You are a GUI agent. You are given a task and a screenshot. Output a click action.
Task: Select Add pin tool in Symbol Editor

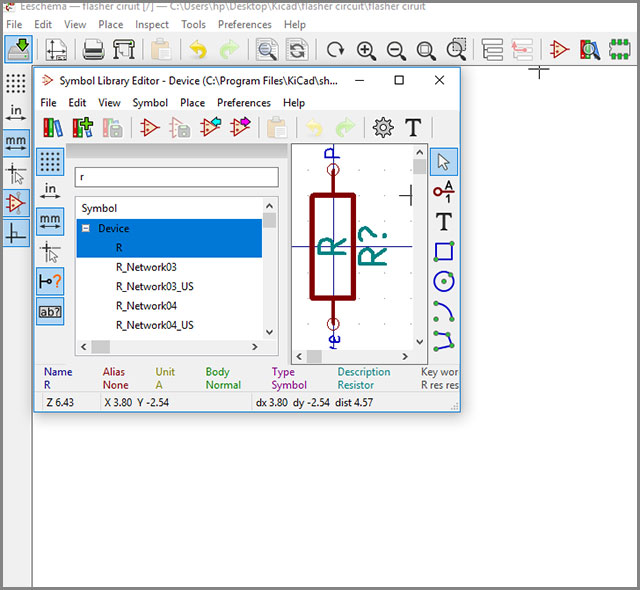(444, 192)
